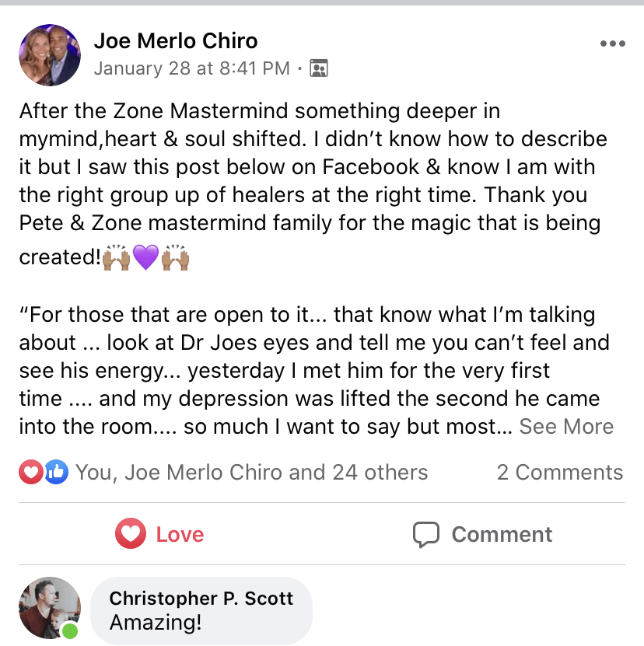The width and height of the screenshot is (644, 646).
Task: Open Joe Merlo Chiro's profile name link
Action: [176, 41]
